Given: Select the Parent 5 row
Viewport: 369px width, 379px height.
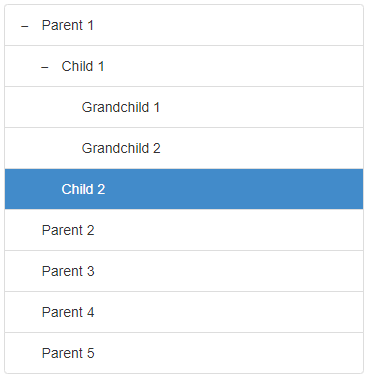Looking at the screenshot, I should click(x=184, y=353).
